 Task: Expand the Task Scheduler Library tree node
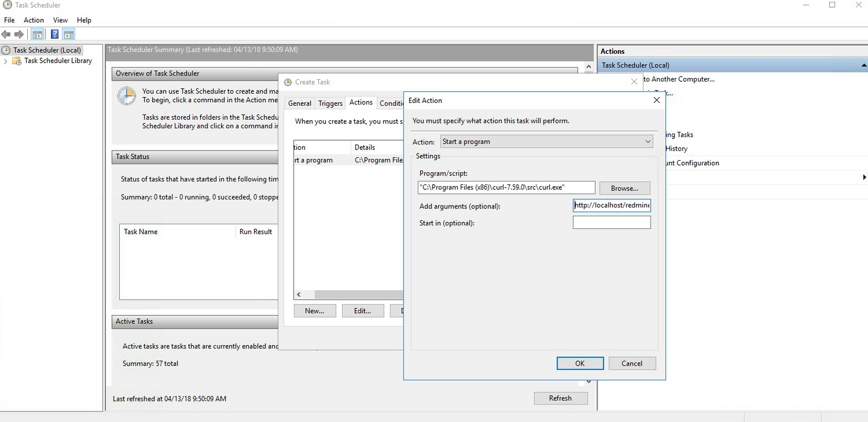(x=5, y=61)
